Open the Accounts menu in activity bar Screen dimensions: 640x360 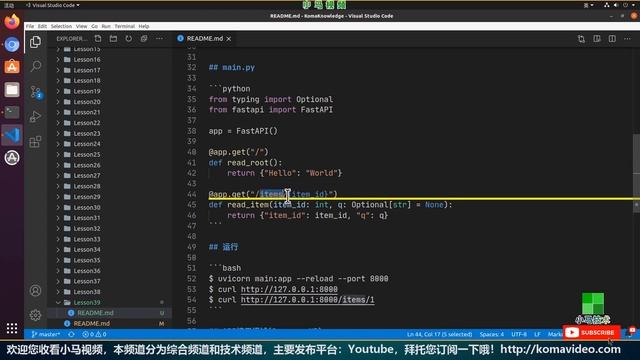point(36,291)
